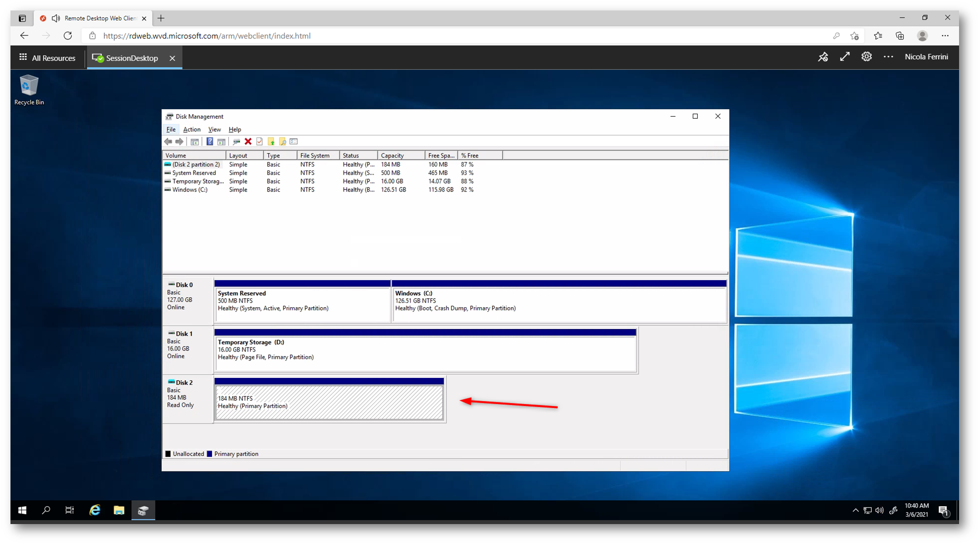This screenshot has height=545, width=980.
Task: Reload the page with the browser refresh button
Action: [x=68, y=36]
